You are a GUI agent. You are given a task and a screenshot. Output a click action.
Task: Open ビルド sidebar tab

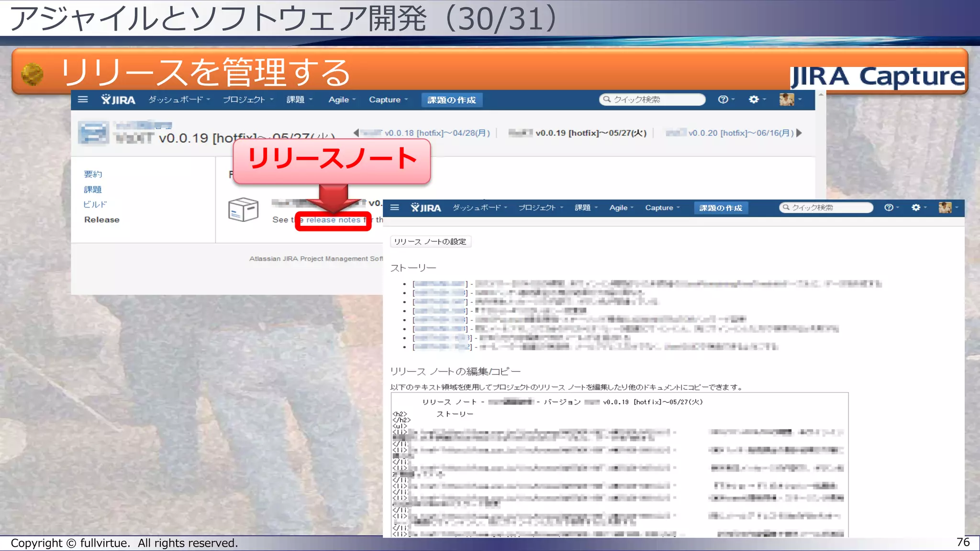(x=95, y=204)
